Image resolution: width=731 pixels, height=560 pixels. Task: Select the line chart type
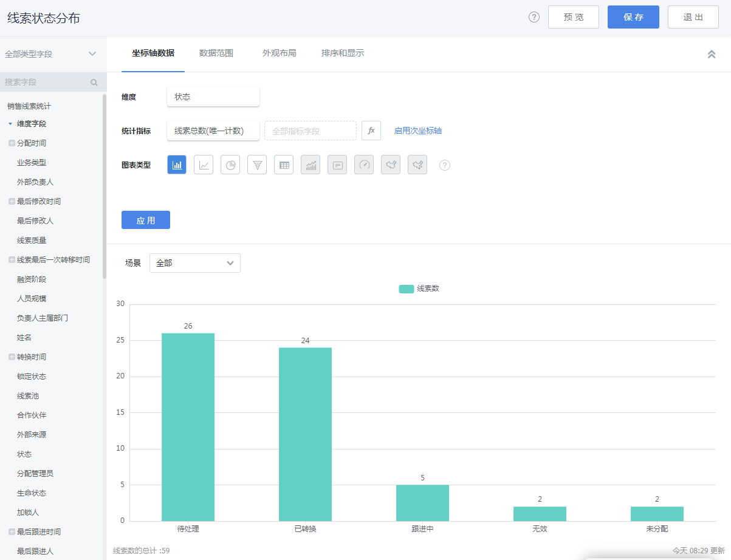(x=204, y=165)
